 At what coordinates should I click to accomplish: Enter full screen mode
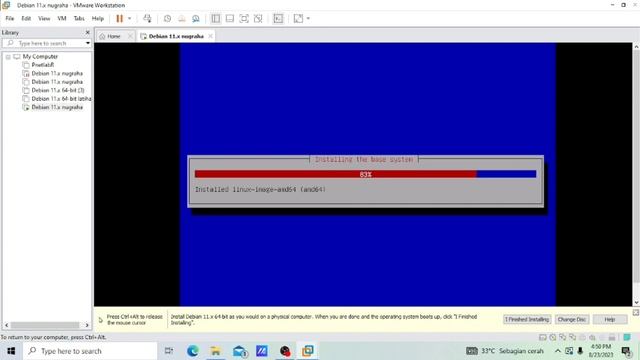(x=244, y=18)
